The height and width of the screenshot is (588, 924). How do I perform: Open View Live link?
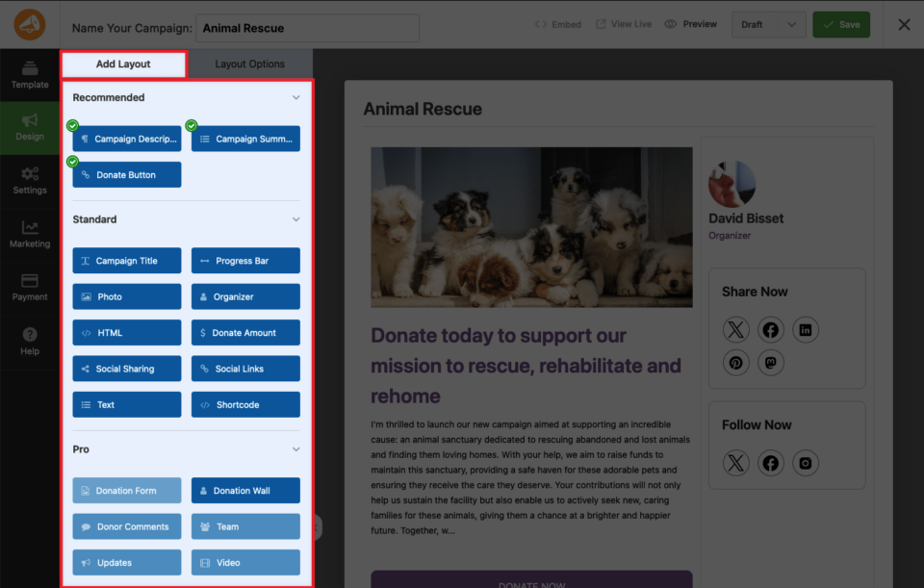(624, 24)
